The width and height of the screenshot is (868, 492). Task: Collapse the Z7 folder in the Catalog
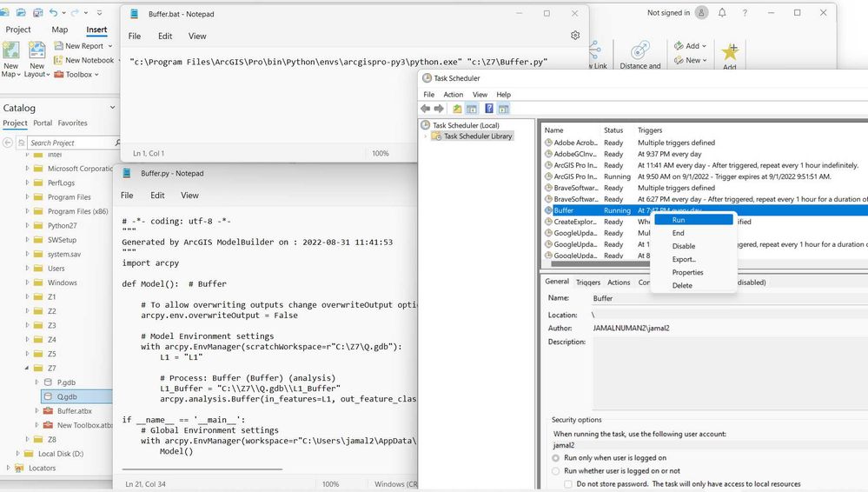coord(27,368)
